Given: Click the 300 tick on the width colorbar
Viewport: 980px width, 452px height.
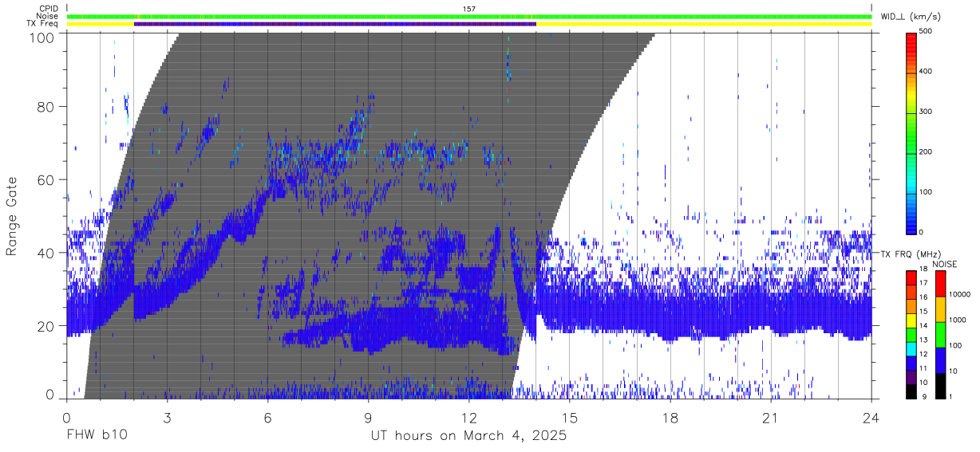Looking at the screenshot, I should tap(927, 112).
